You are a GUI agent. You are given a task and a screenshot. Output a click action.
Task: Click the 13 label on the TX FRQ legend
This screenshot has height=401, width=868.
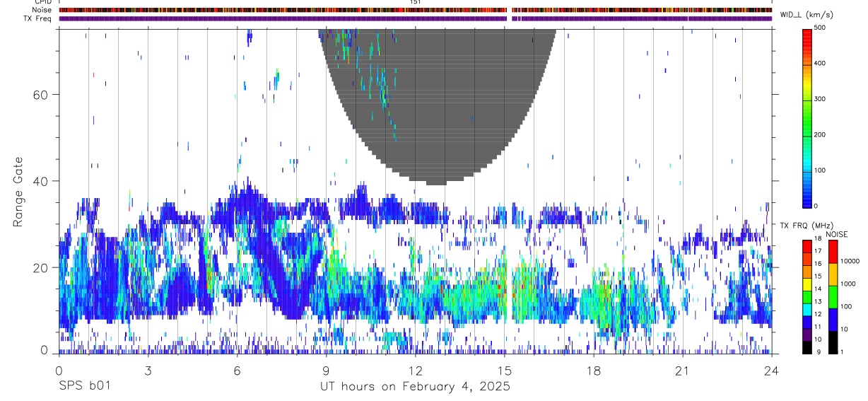point(816,301)
